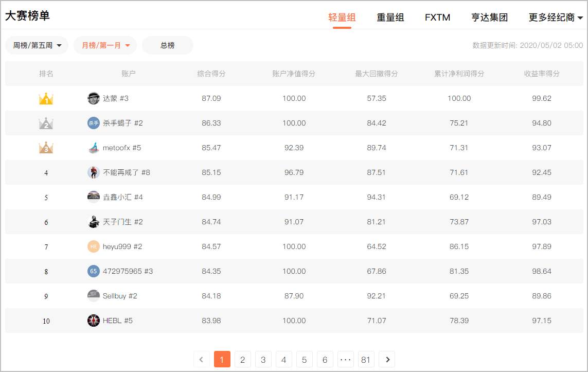
Task: Switch to 轻量组 tab
Action: (x=342, y=17)
